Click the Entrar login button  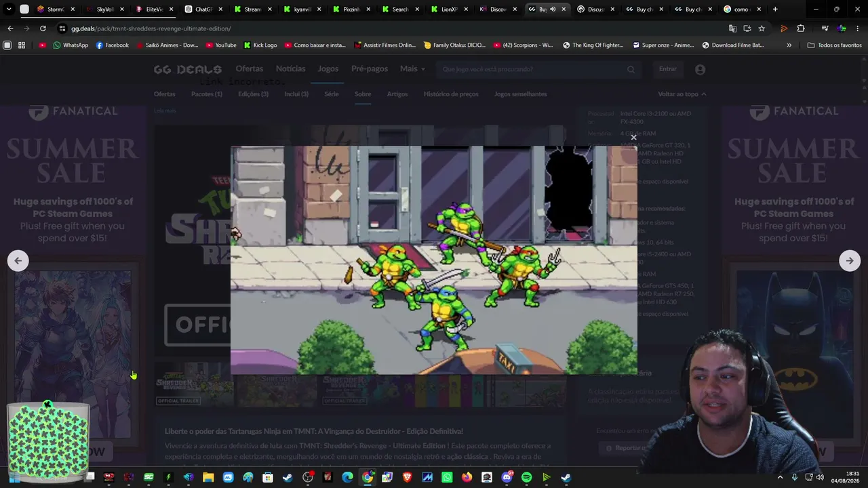(668, 69)
